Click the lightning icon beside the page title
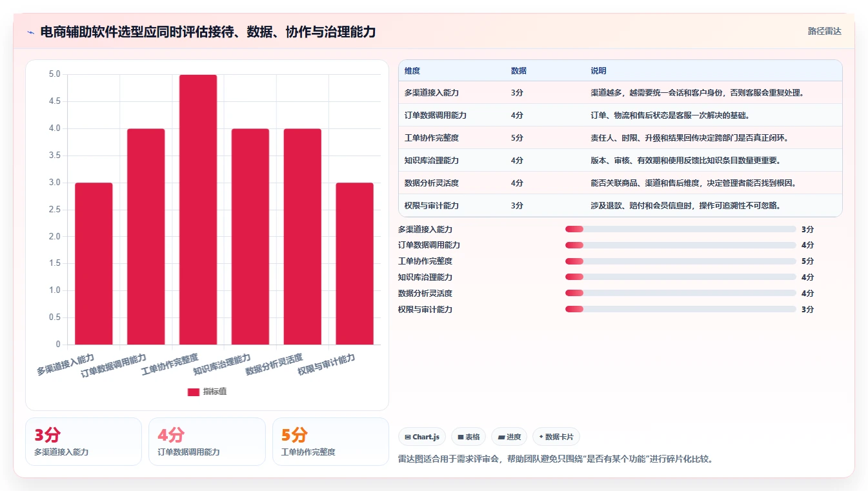 coord(31,32)
